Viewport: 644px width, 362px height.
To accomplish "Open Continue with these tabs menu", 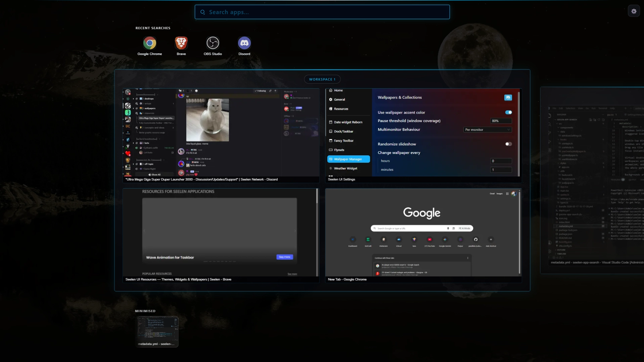I will pyautogui.click(x=468, y=258).
